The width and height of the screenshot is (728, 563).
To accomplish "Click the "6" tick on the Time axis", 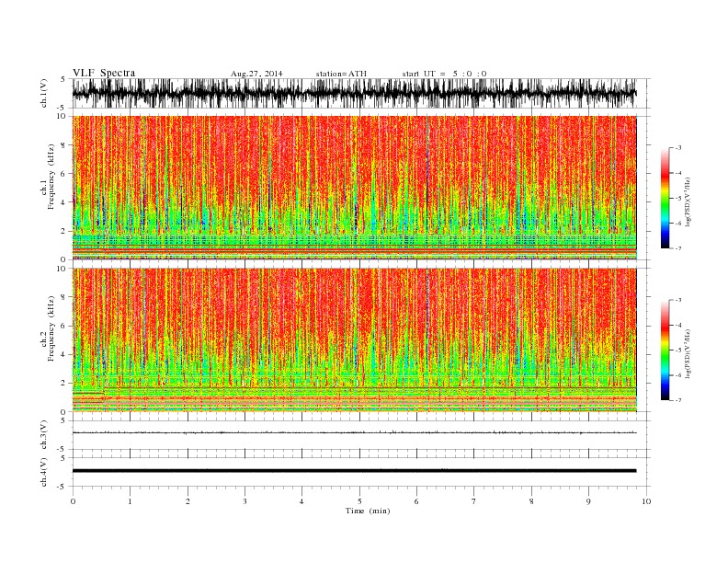I will pos(416,501).
